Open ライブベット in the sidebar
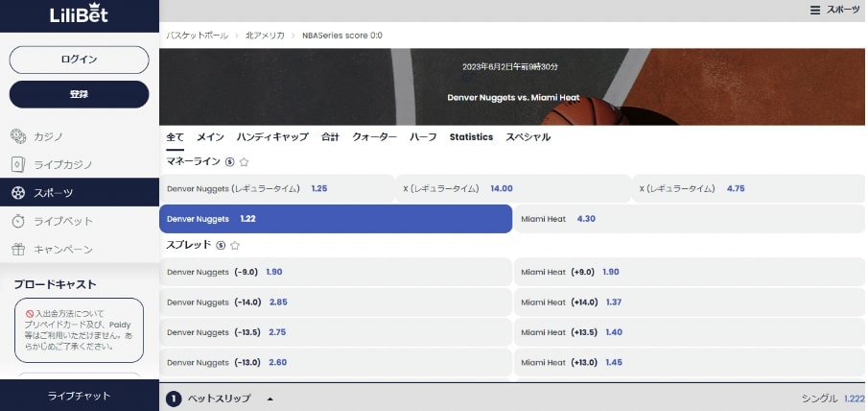The height and width of the screenshot is (411, 868). click(80, 221)
